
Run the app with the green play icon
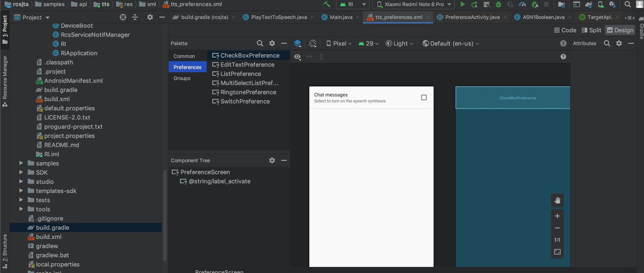point(463,4)
